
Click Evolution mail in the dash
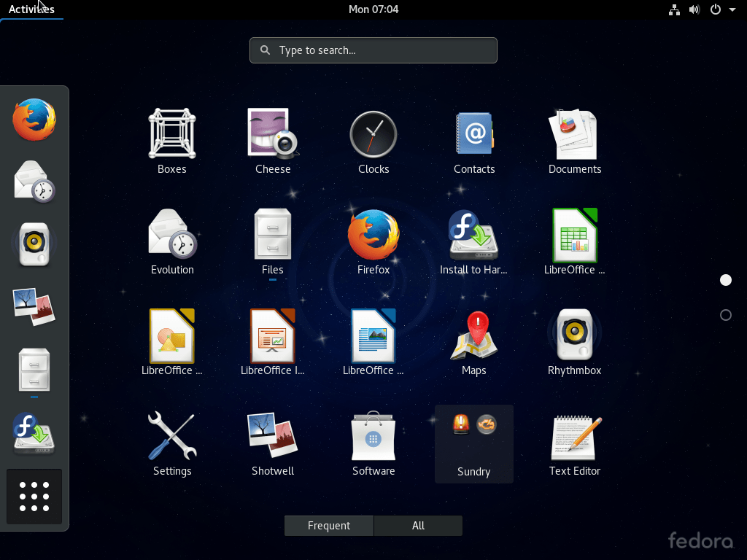pos(34,182)
